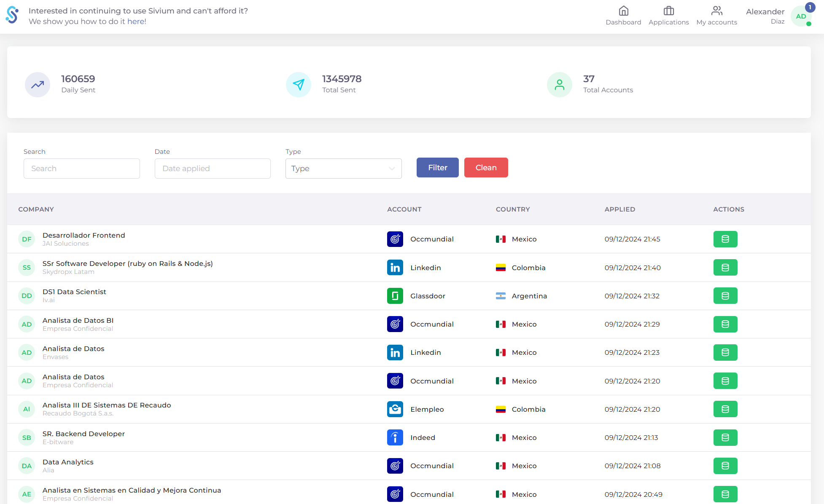
Task: Open action for Analista de Datos Envases row
Action: pyautogui.click(x=725, y=352)
